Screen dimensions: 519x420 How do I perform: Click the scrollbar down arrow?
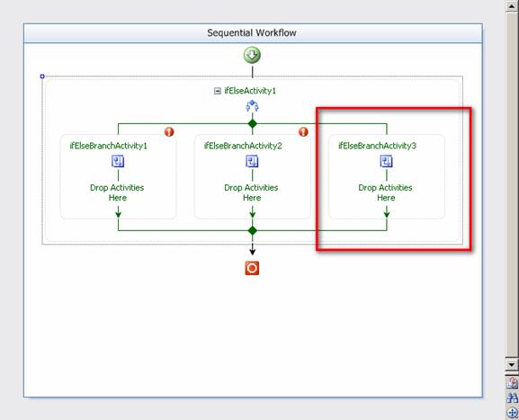512,364
